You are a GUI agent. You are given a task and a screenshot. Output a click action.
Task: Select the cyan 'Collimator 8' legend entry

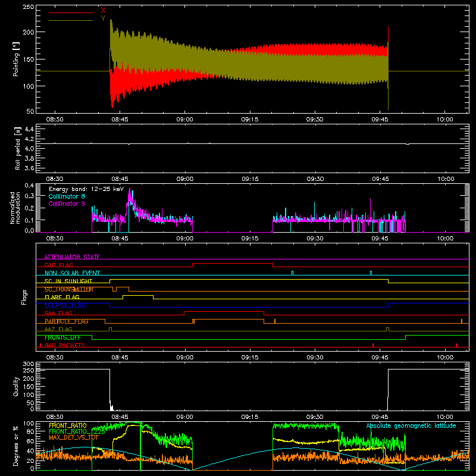tap(67, 196)
